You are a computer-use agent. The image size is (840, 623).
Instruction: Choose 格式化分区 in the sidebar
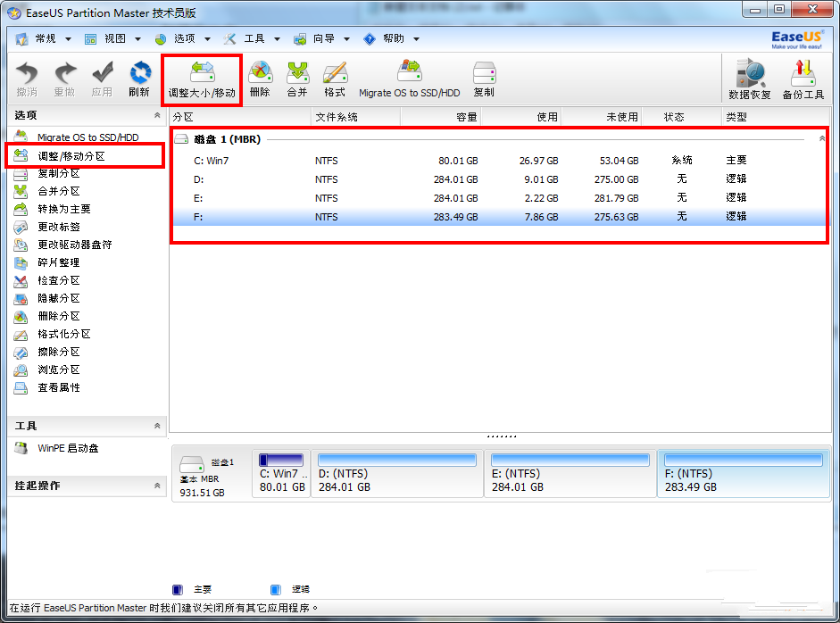pos(53,334)
